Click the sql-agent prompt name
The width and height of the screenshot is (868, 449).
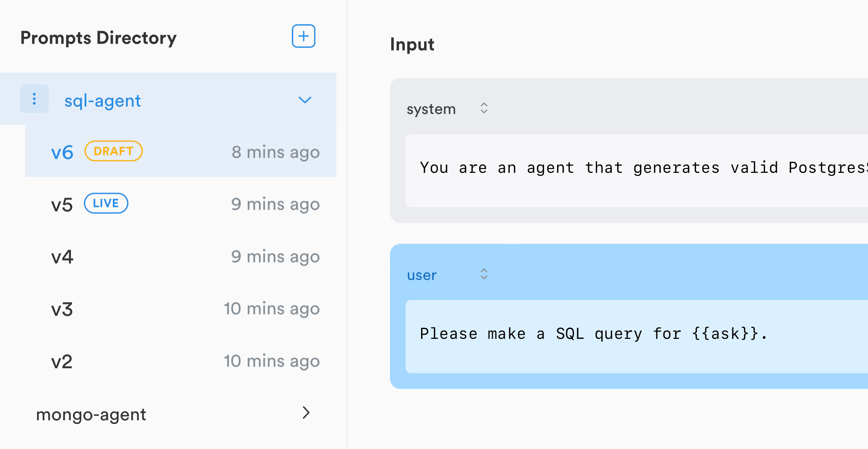(102, 100)
